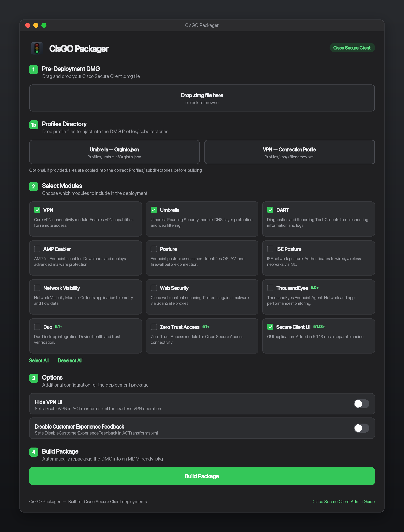
Task: Click the Umbrella OrgInfo.json drop area
Action: click(114, 152)
